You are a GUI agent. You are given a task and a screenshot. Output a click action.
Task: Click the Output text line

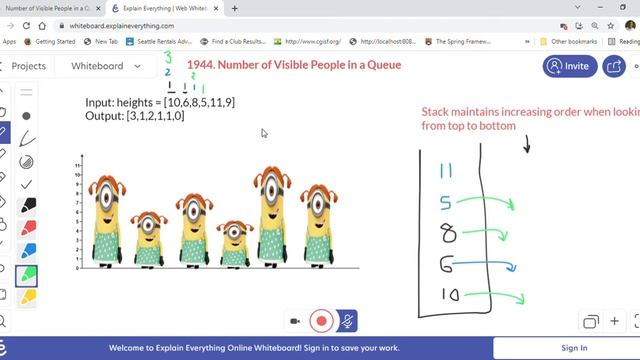point(135,116)
